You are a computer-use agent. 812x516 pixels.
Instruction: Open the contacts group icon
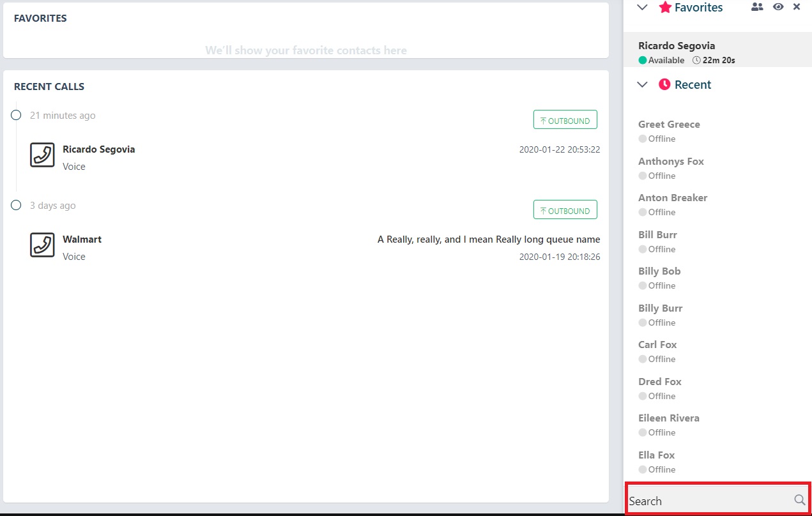point(757,7)
